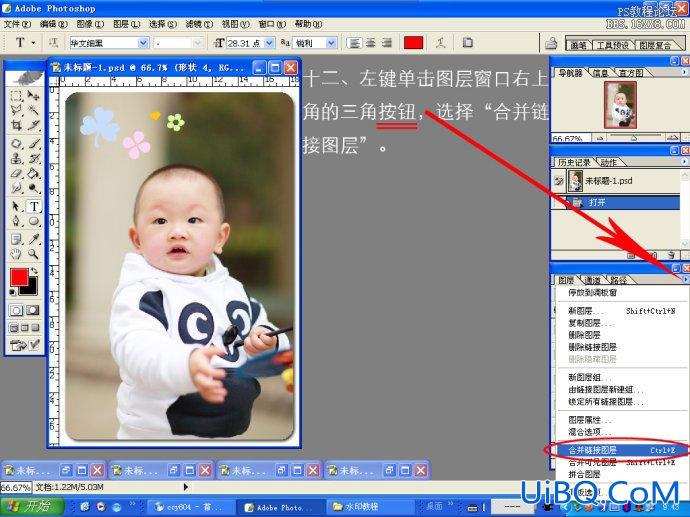
Task: Click the text color swatch in options bar
Action: [x=413, y=43]
